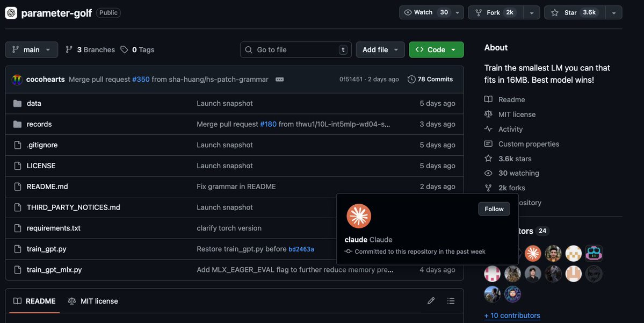Open the hooded cartoon character contributor avatar
The width and height of the screenshot is (644, 323).
512,294
